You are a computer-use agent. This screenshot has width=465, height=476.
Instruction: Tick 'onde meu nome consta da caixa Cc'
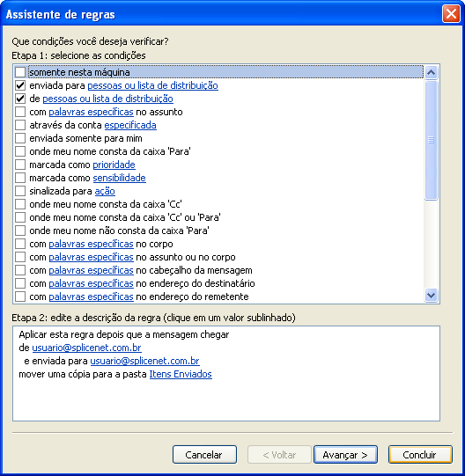(x=20, y=204)
